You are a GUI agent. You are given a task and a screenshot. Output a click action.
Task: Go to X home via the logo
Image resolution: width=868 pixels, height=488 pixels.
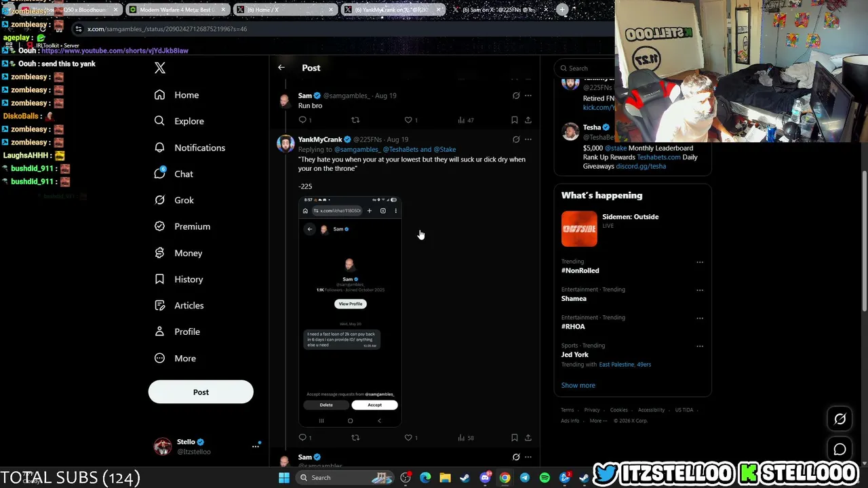160,68
